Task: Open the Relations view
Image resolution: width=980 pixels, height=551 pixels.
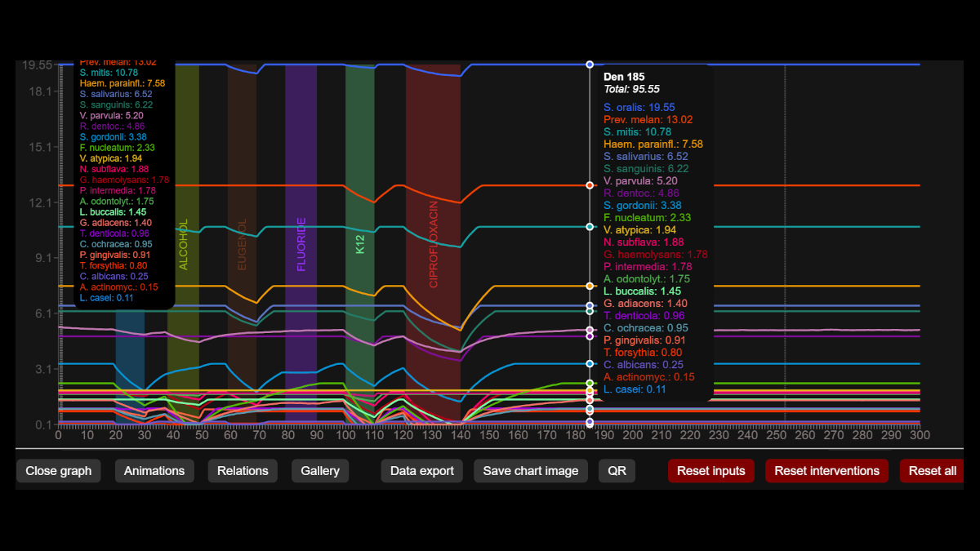Action: pos(243,471)
